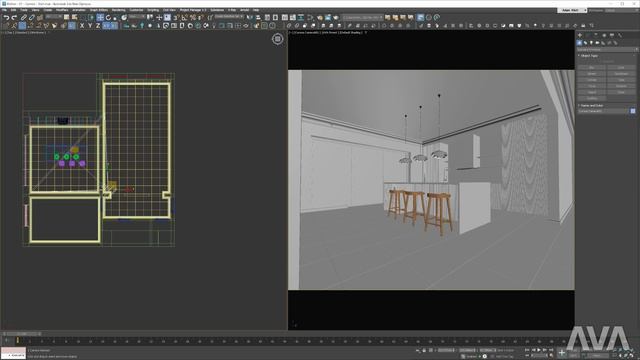Open the Standard Primitives dropdown
This screenshot has height=360, width=640.
coord(607,49)
